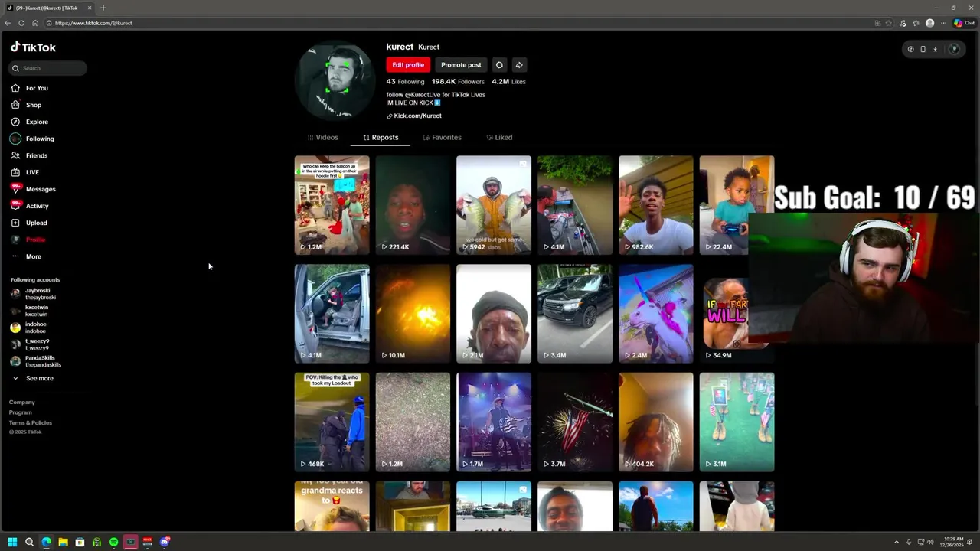Viewport: 980px width, 551px height.
Task: Reload the page with refresh icon
Action: (21, 23)
